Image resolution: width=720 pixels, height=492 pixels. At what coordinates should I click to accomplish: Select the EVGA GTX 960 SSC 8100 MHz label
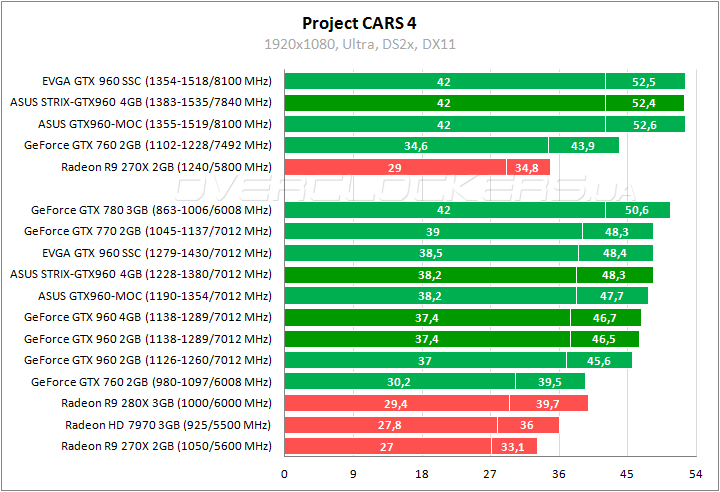pyautogui.click(x=156, y=81)
